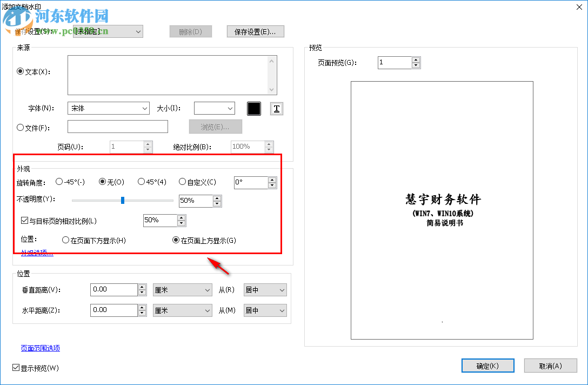Image resolution: width=588 pixels, height=385 pixels.
Task: Open the black watermark color swatch
Action: coord(254,108)
